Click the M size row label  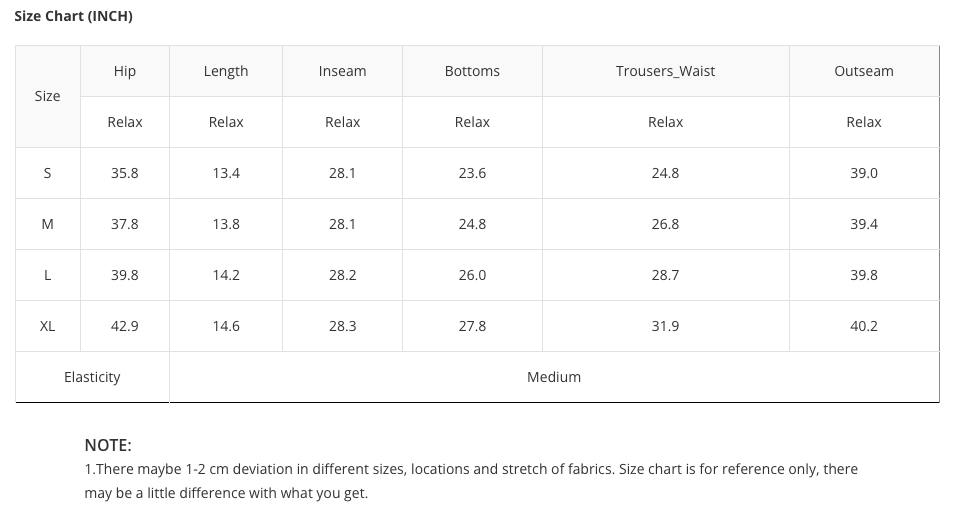tap(48, 224)
